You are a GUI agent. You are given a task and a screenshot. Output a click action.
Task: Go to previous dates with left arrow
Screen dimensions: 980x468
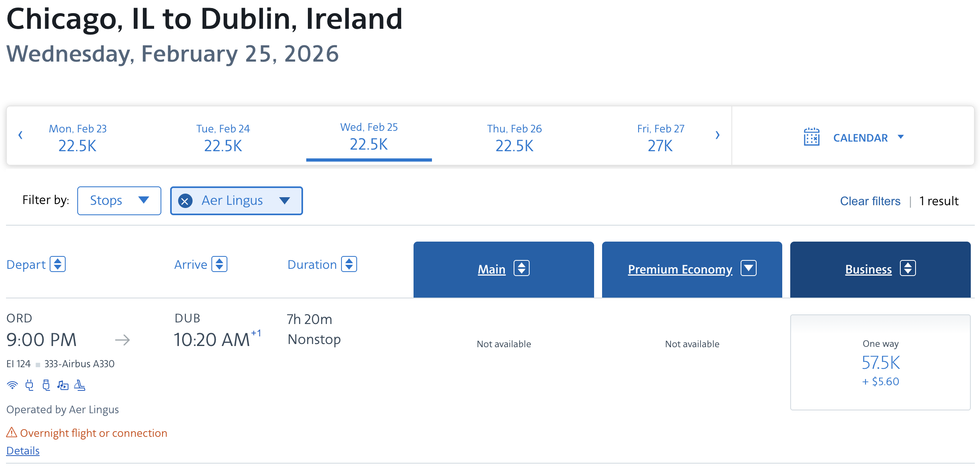pos(20,135)
